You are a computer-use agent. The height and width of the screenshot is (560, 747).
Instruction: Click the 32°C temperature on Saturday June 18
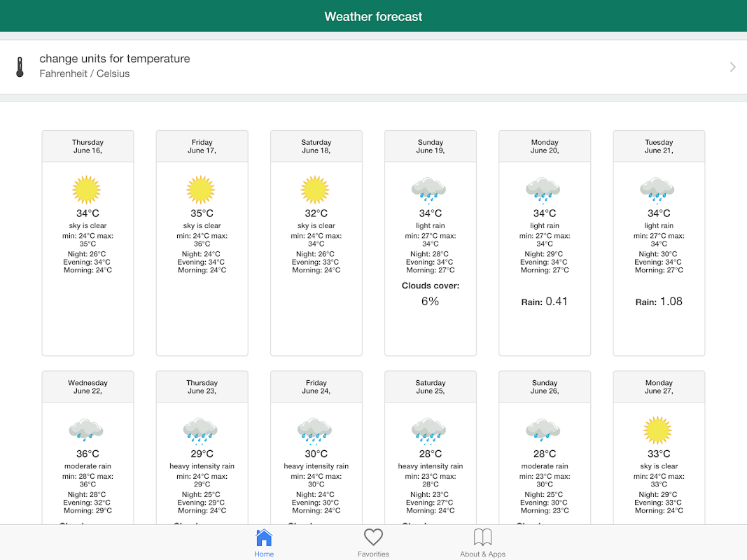click(x=316, y=213)
